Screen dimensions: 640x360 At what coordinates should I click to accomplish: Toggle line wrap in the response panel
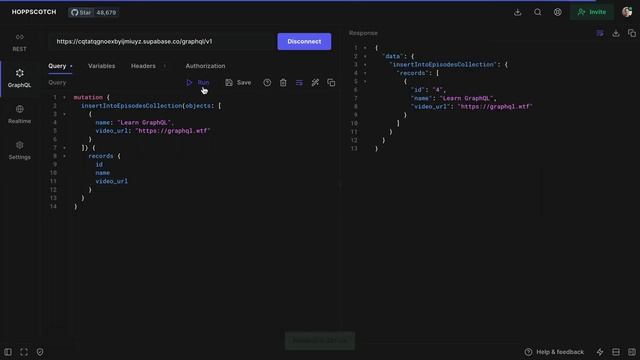(x=600, y=33)
